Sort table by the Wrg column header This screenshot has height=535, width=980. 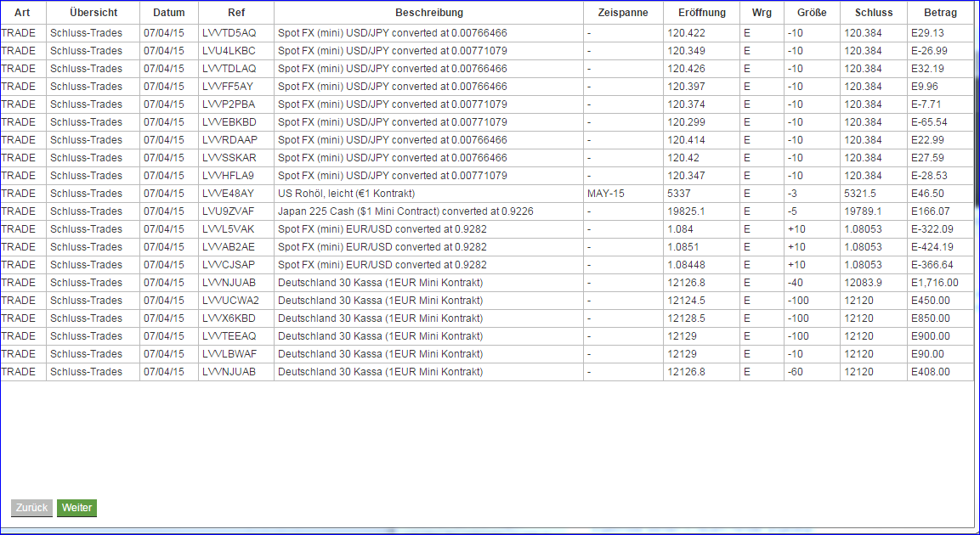[760, 12]
